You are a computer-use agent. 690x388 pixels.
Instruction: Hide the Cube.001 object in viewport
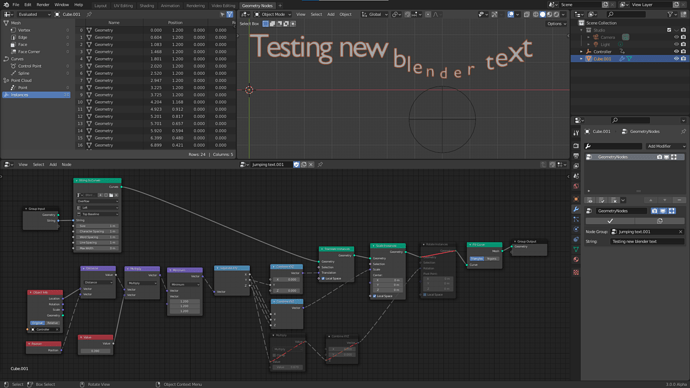676,59
